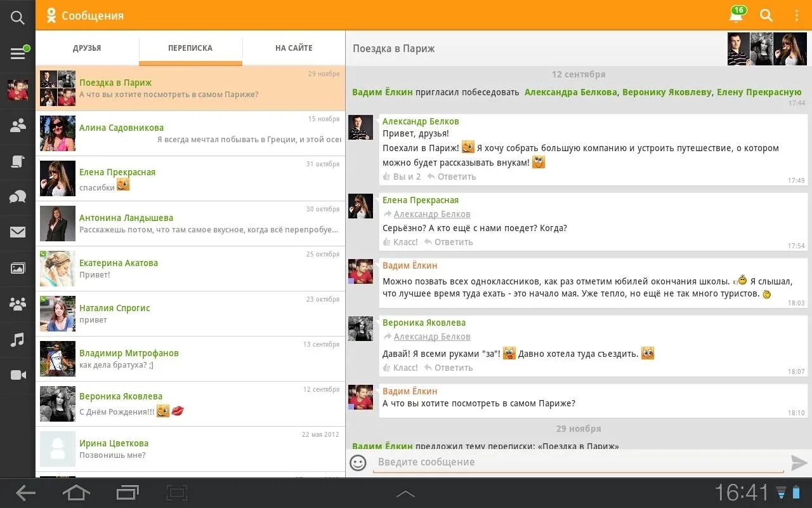Tap the Odnoklassniki logo in header

(51, 15)
